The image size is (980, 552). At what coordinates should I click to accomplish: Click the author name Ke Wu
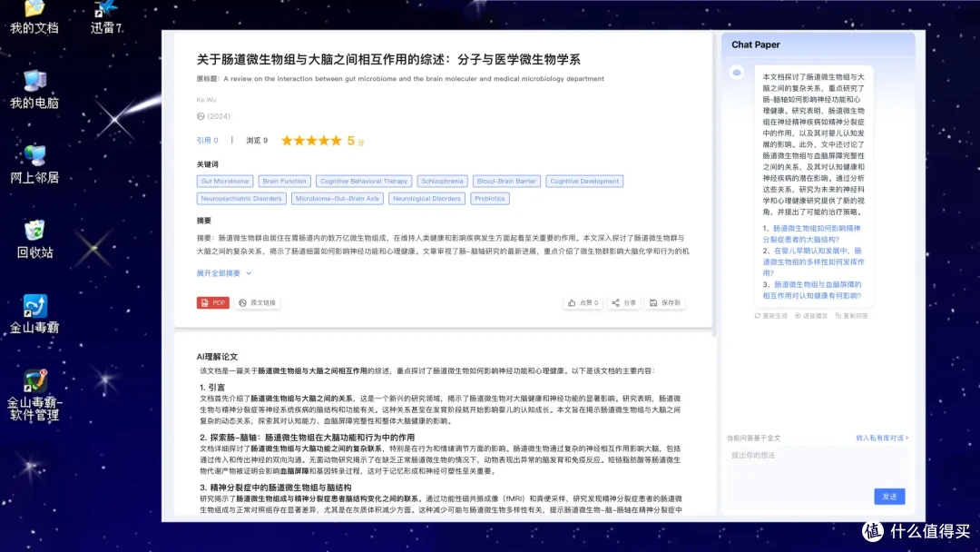pos(206,100)
